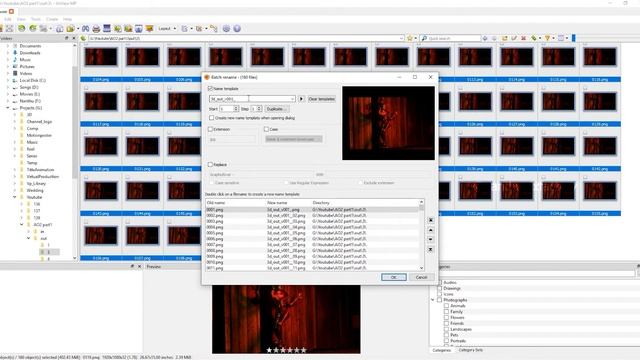Check the Drawings category

click(440, 288)
